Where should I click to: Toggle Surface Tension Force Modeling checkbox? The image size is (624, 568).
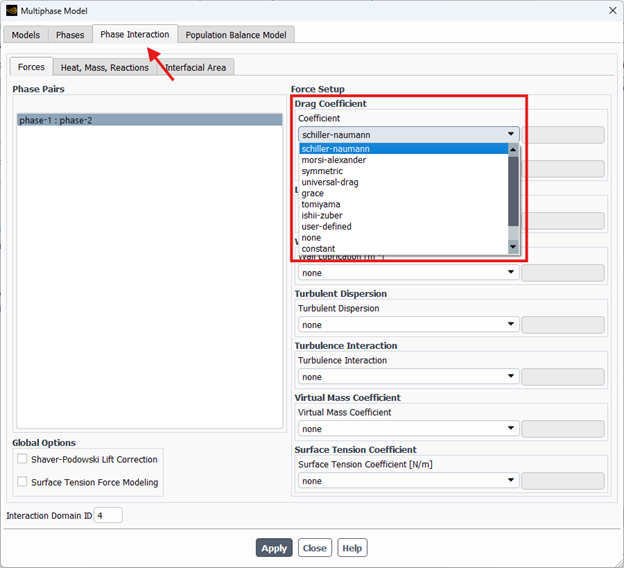23,482
